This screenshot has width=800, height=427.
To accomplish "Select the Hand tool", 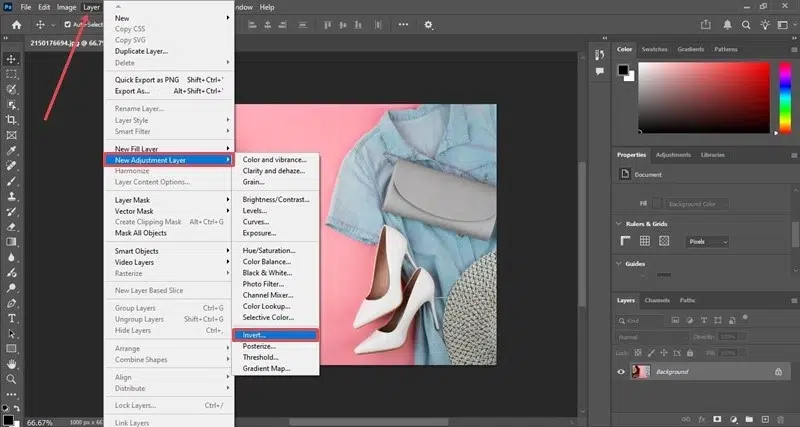I will [x=11, y=364].
